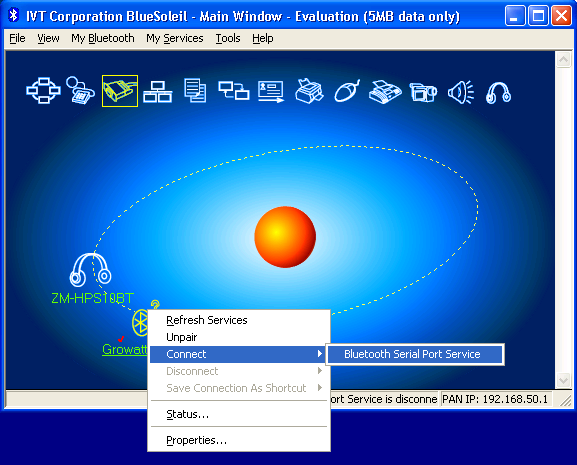
Task: Select the highlighted Serial Port service icon
Action: (120, 91)
